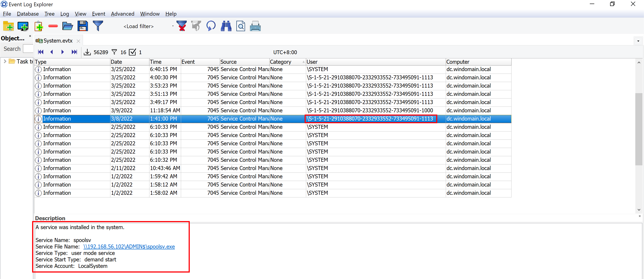644x279 pixels.
Task: Open the spoolsv.exe ADMIN$ file link
Action: click(129, 247)
